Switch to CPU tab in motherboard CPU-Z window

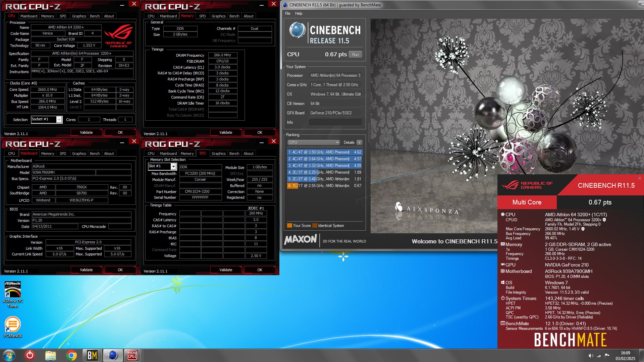(x=12, y=154)
